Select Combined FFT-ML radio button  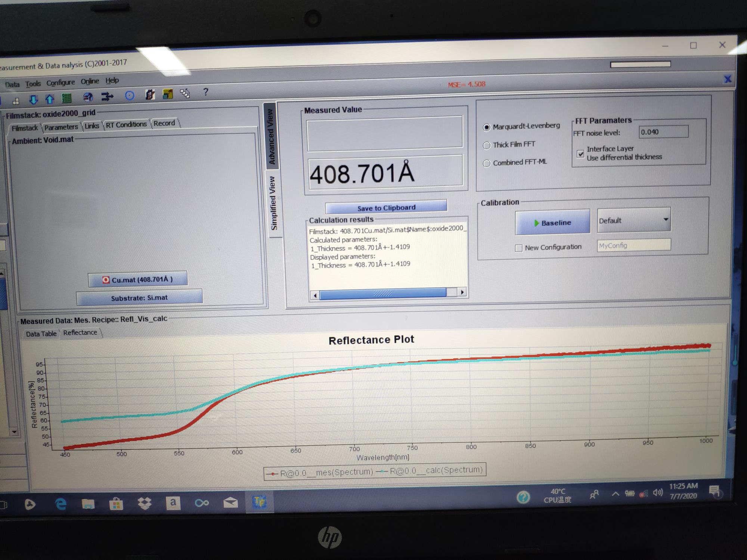(487, 164)
